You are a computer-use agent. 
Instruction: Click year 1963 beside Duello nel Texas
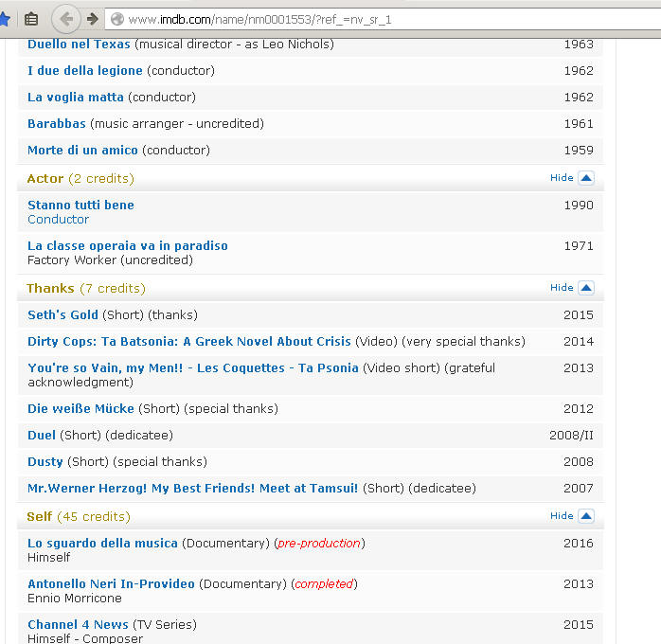coord(579,45)
